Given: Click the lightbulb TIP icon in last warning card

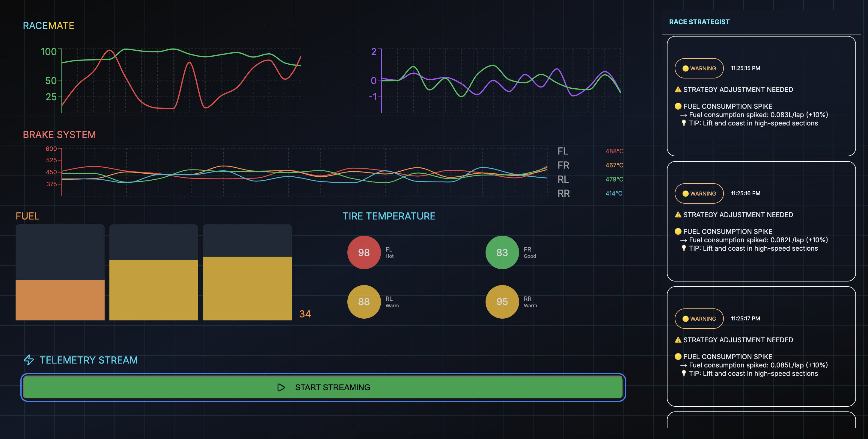Looking at the screenshot, I should [x=684, y=373].
